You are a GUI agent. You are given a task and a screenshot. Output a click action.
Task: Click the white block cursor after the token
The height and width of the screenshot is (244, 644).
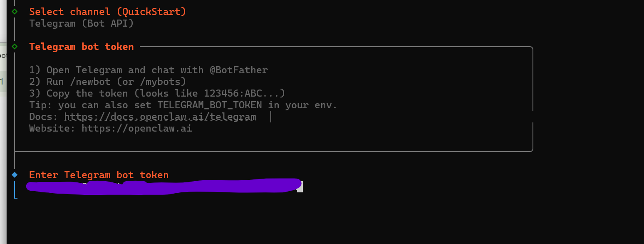click(300, 187)
